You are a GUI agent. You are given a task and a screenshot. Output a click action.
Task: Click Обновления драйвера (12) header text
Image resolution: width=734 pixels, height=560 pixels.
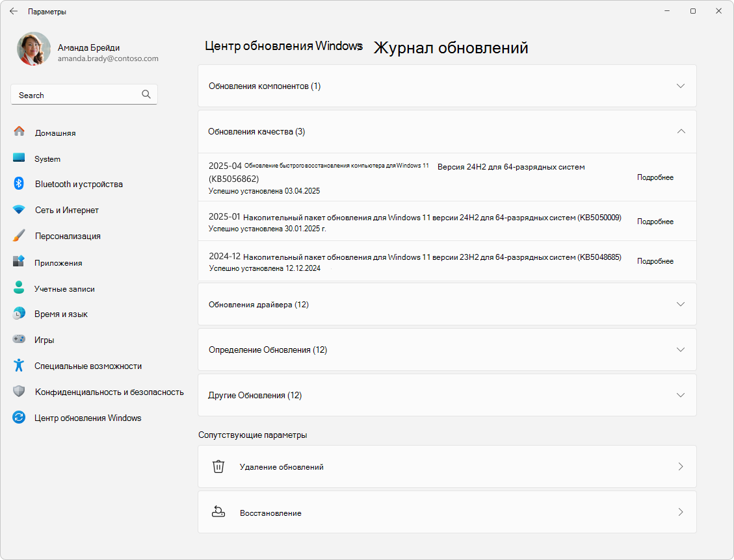click(x=258, y=305)
